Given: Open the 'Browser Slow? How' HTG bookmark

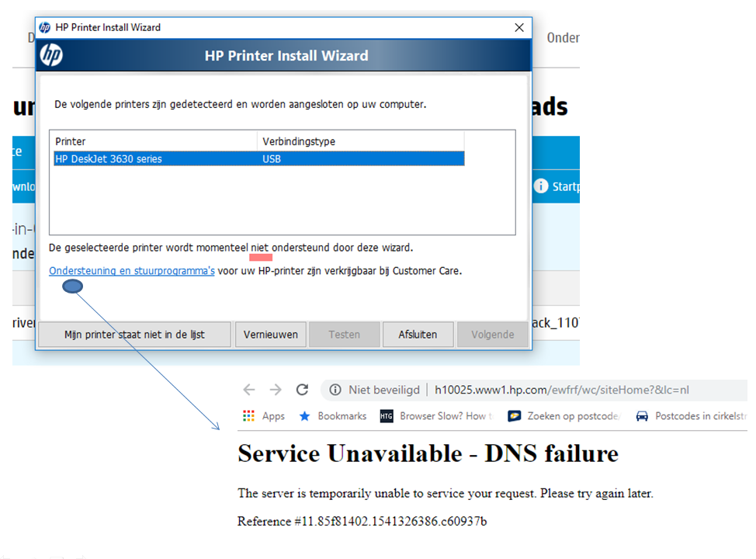Looking at the screenshot, I should point(386,416).
